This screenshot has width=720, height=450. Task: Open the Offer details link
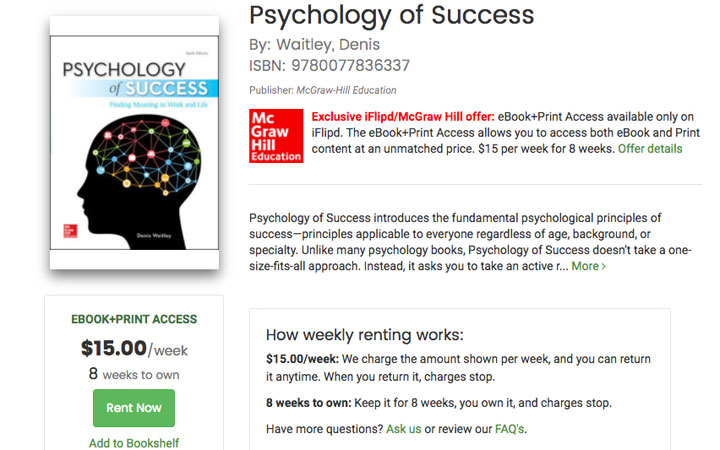click(650, 149)
